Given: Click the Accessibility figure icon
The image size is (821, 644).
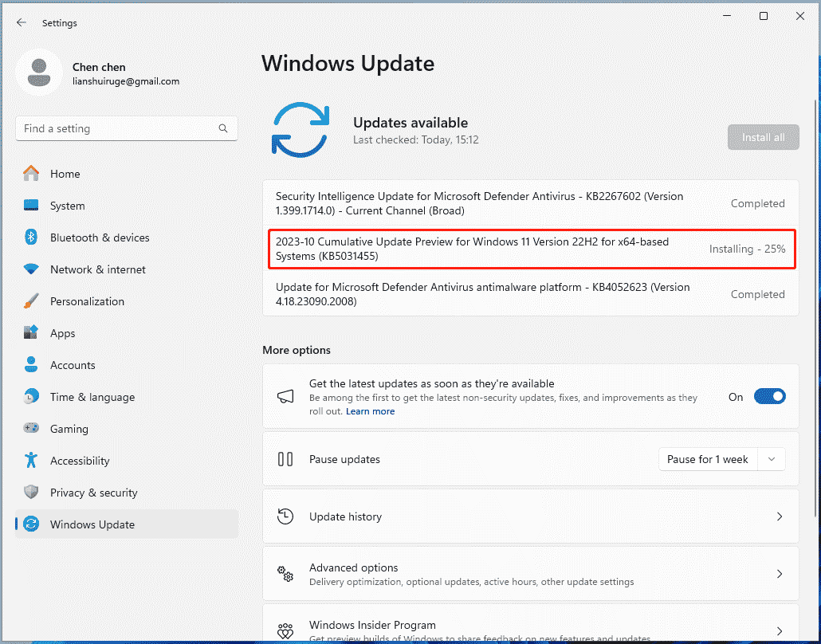Looking at the screenshot, I should click(31, 460).
